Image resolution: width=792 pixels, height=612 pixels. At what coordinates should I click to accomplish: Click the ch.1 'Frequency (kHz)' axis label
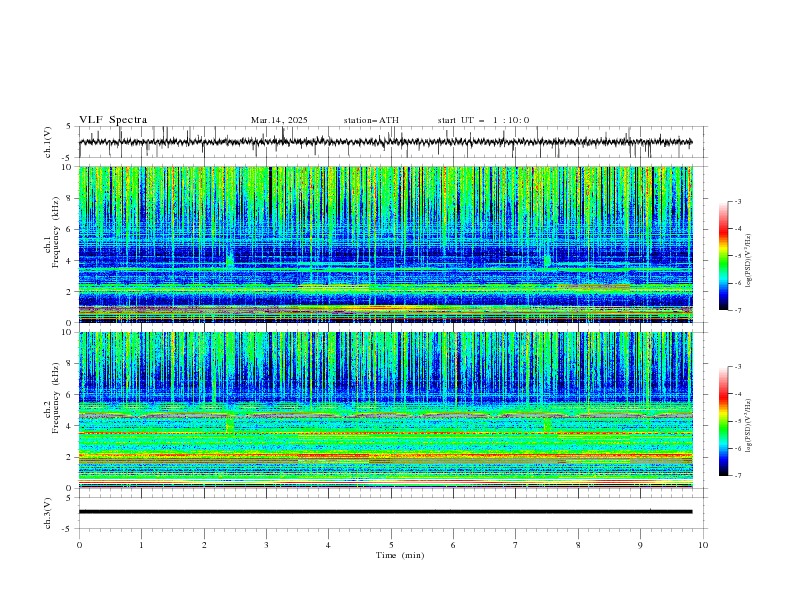[55, 232]
